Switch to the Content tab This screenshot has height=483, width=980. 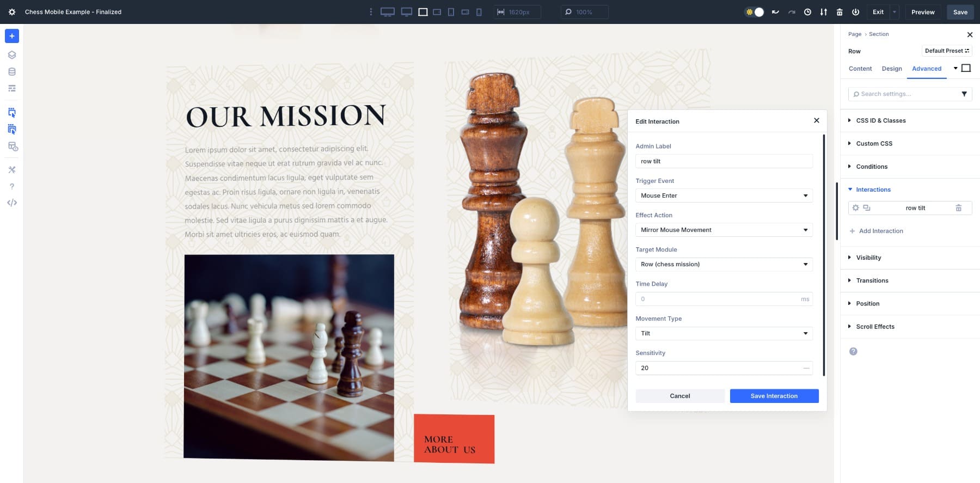pyautogui.click(x=860, y=69)
